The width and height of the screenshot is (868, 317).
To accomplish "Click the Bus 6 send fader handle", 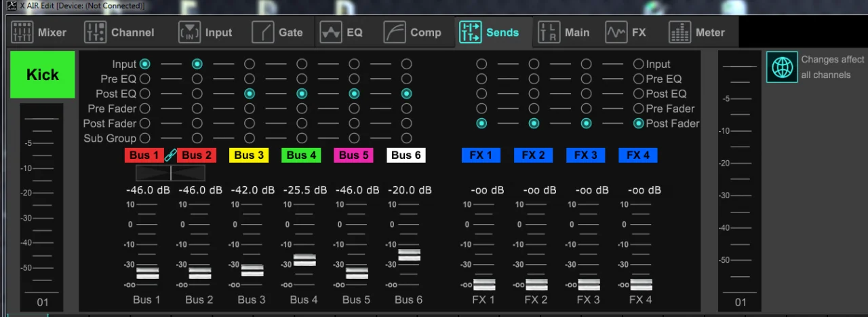I will tap(409, 255).
